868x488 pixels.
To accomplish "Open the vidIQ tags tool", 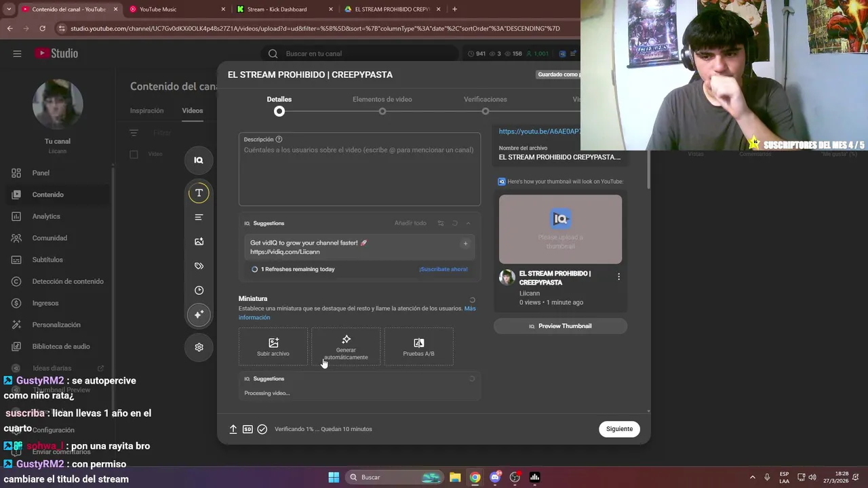I will (x=199, y=266).
